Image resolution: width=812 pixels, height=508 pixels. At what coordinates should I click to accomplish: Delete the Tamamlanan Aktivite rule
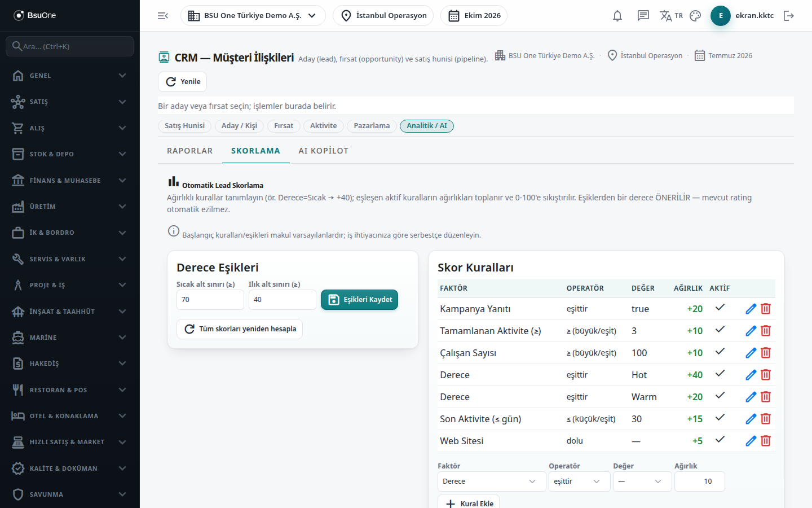pyautogui.click(x=766, y=331)
